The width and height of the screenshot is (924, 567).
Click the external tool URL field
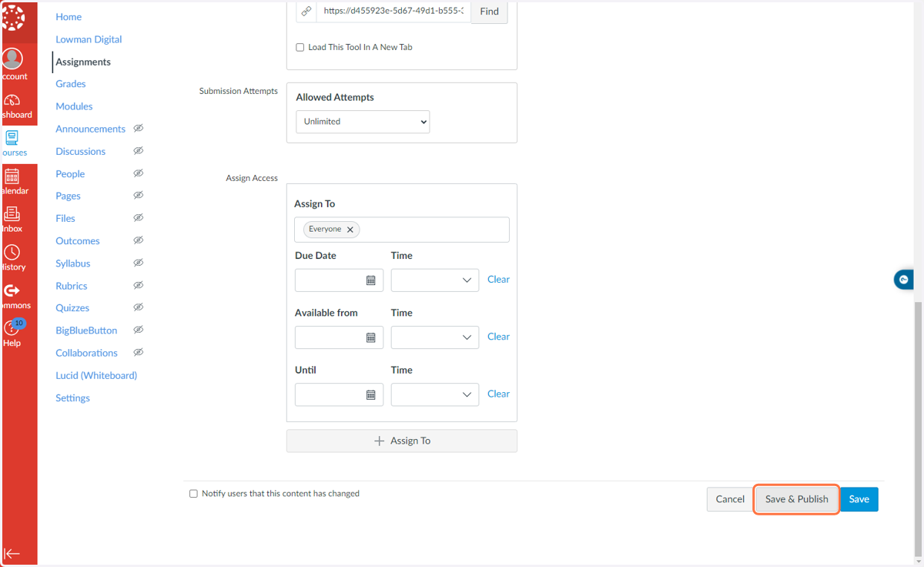coord(393,11)
